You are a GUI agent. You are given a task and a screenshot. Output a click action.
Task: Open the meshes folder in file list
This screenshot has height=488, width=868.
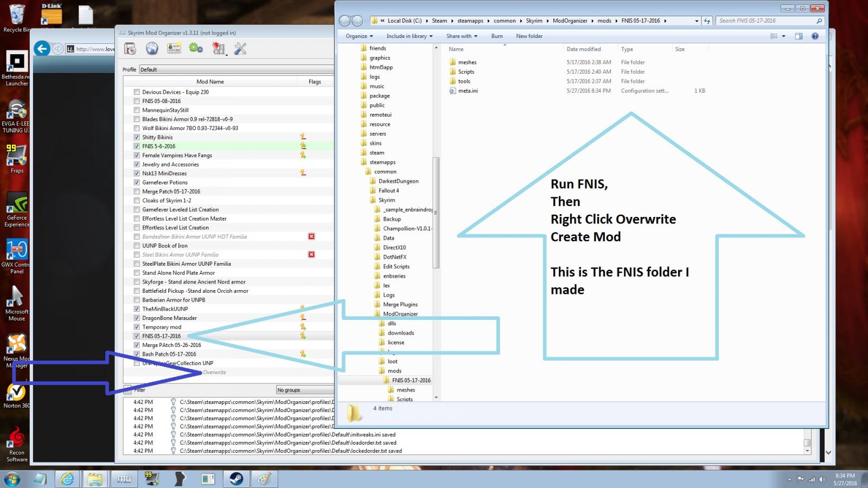pyautogui.click(x=467, y=62)
